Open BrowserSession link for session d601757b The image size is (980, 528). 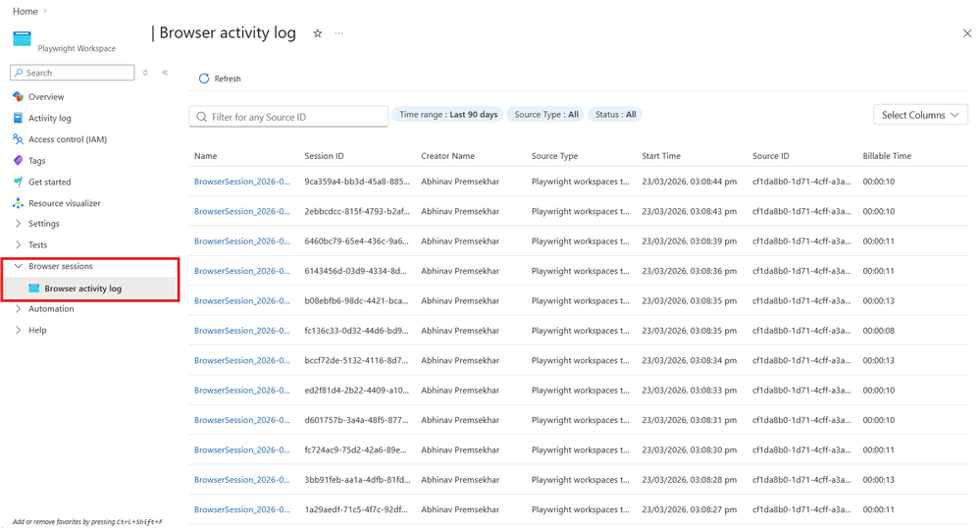point(242,420)
